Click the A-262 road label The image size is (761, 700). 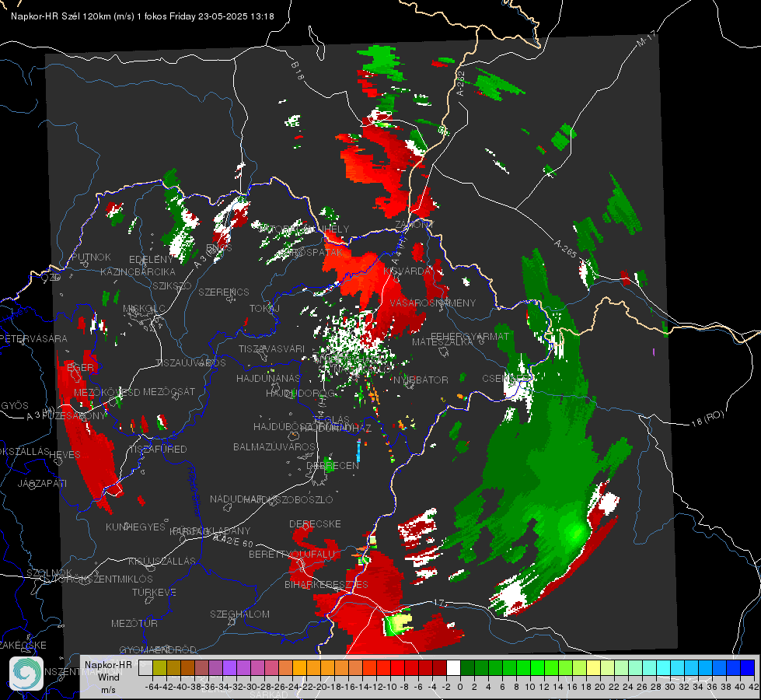461,83
